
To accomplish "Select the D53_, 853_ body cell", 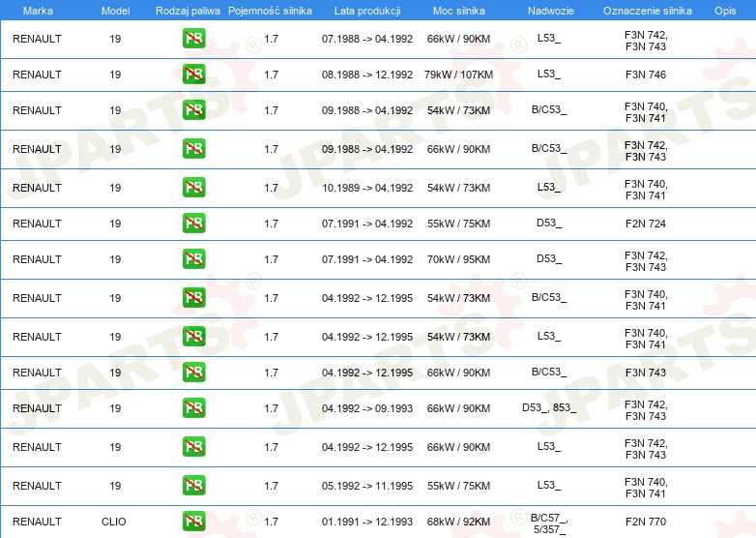I will click(549, 407).
